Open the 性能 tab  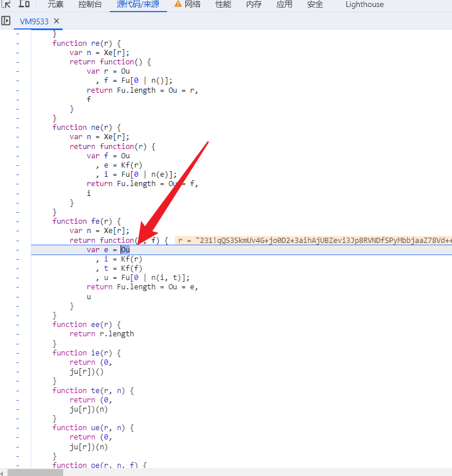tap(223, 4)
